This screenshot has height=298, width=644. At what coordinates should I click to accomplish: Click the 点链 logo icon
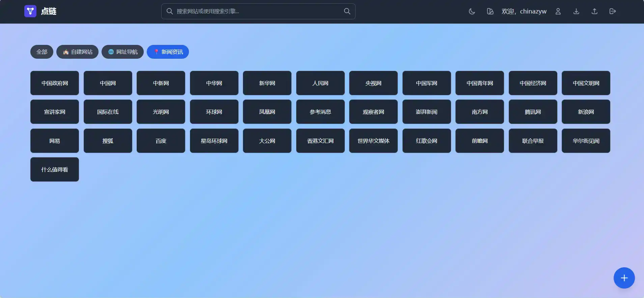pyautogui.click(x=30, y=11)
